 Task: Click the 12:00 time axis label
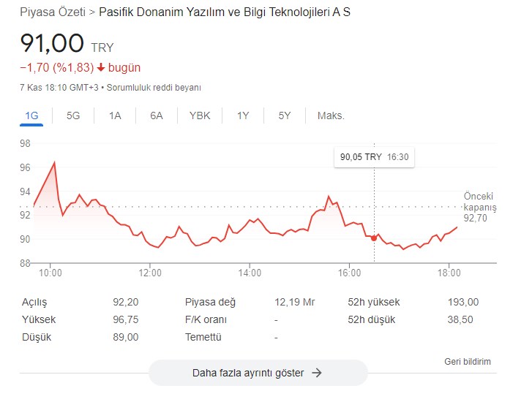150,273
